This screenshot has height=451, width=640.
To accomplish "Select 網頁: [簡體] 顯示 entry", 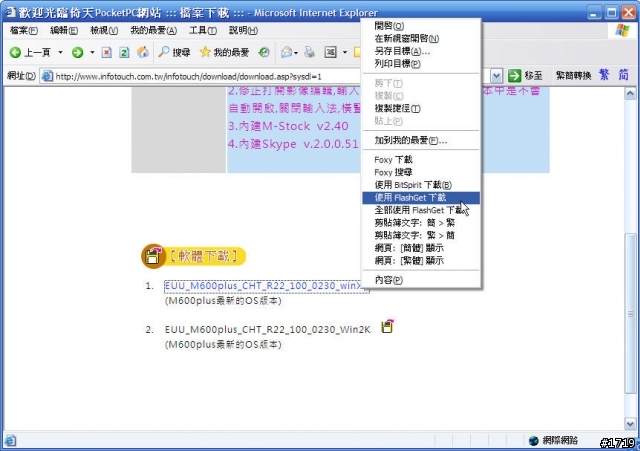I will 421,248.
